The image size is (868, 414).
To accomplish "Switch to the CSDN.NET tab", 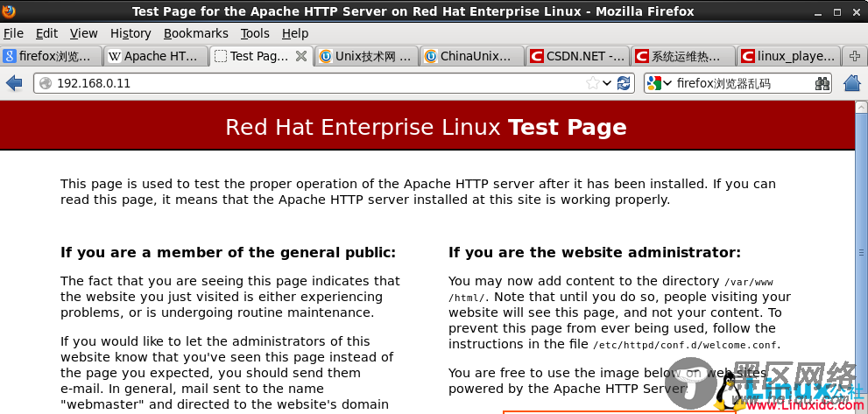I will coord(577,56).
